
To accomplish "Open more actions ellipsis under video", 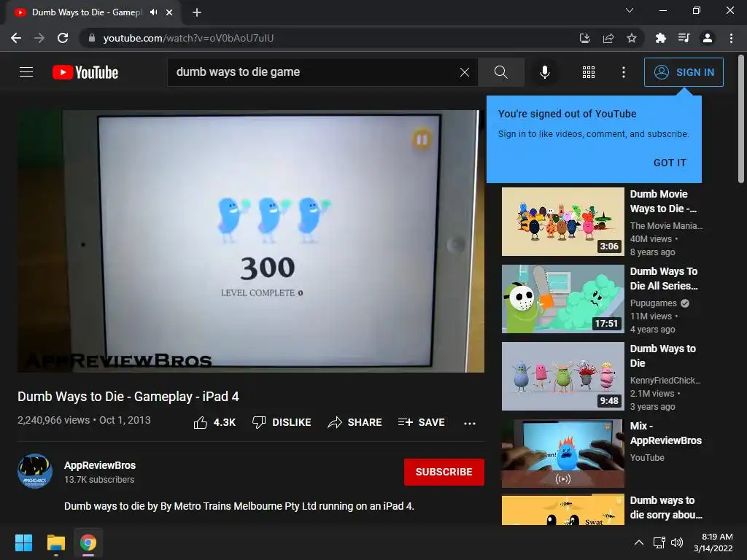I will (470, 423).
